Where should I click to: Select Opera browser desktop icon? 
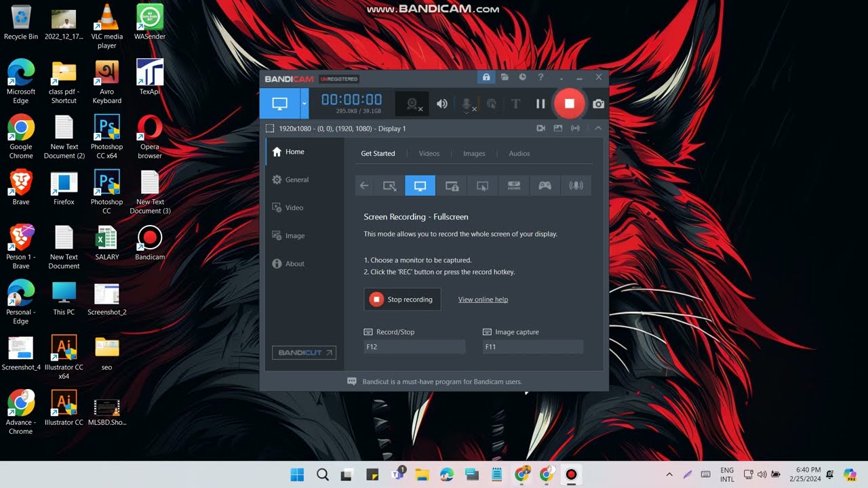pos(150,138)
